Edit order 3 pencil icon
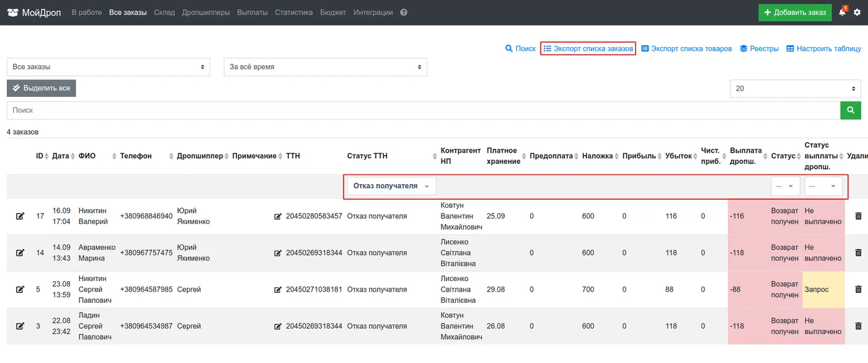This screenshot has width=868, height=363. [x=20, y=326]
